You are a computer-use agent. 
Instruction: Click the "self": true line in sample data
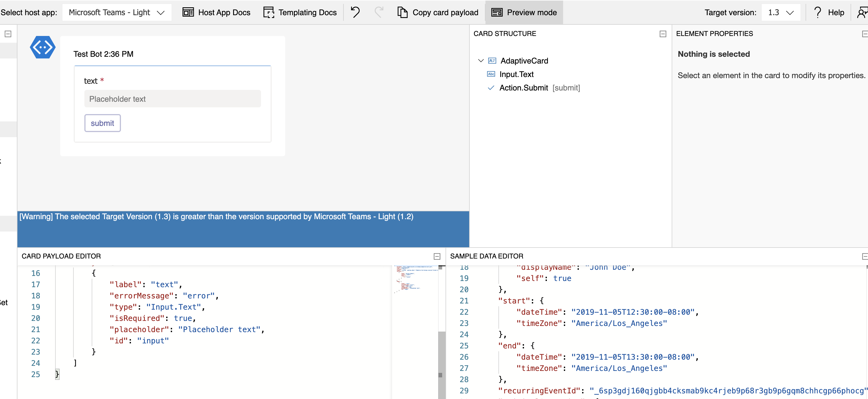pyautogui.click(x=544, y=278)
